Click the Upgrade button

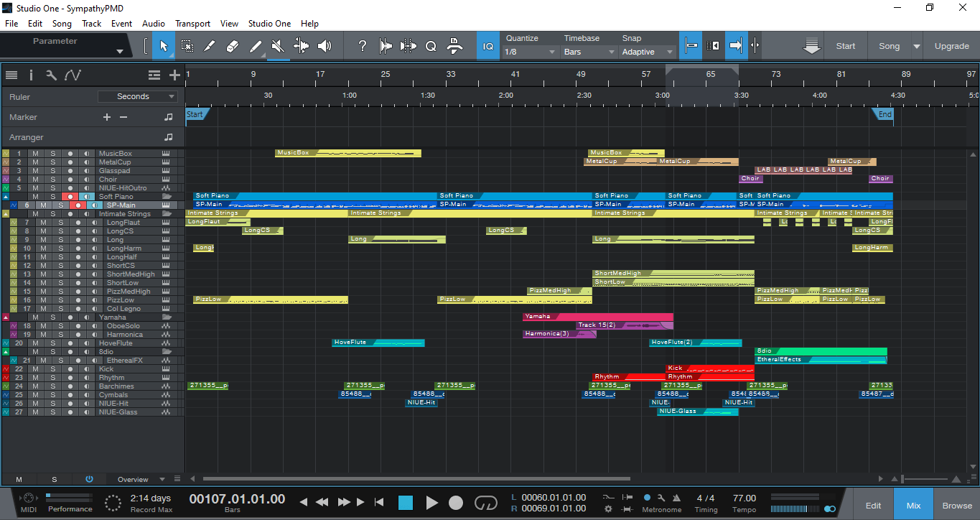coord(951,46)
